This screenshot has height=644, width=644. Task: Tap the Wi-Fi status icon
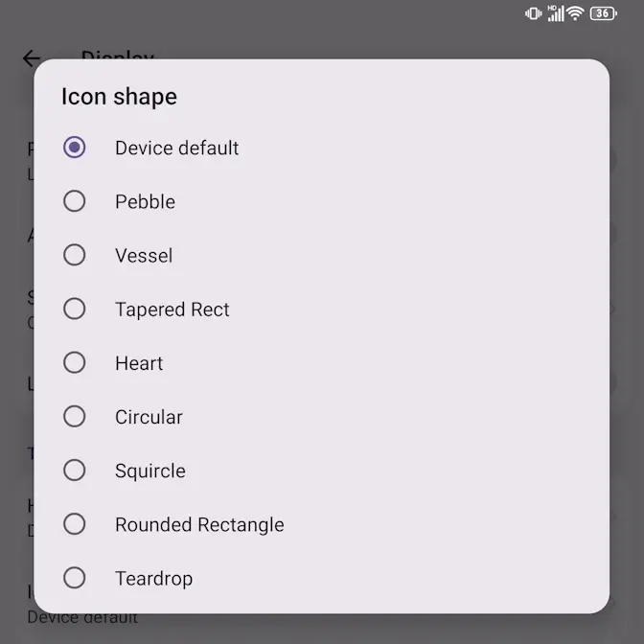575,13
